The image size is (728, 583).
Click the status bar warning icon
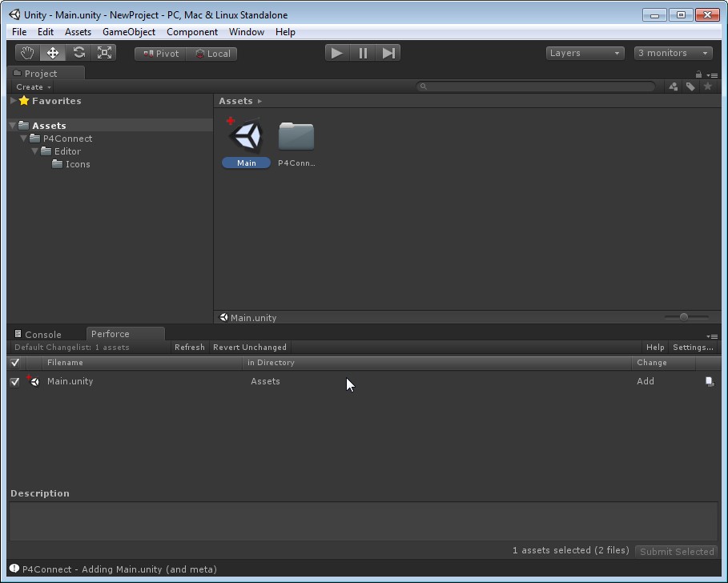pos(14,569)
